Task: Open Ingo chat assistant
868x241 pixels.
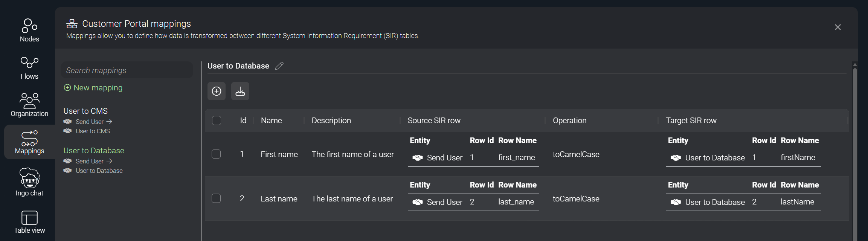Action: tap(29, 182)
